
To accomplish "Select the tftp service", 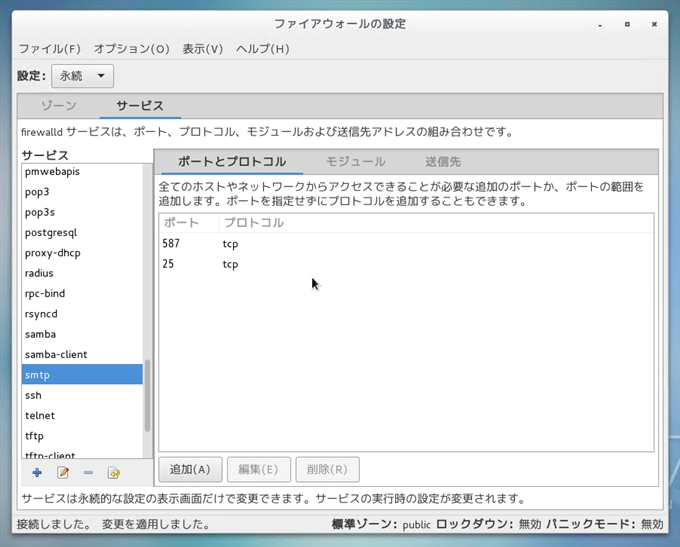I will [82, 436].
